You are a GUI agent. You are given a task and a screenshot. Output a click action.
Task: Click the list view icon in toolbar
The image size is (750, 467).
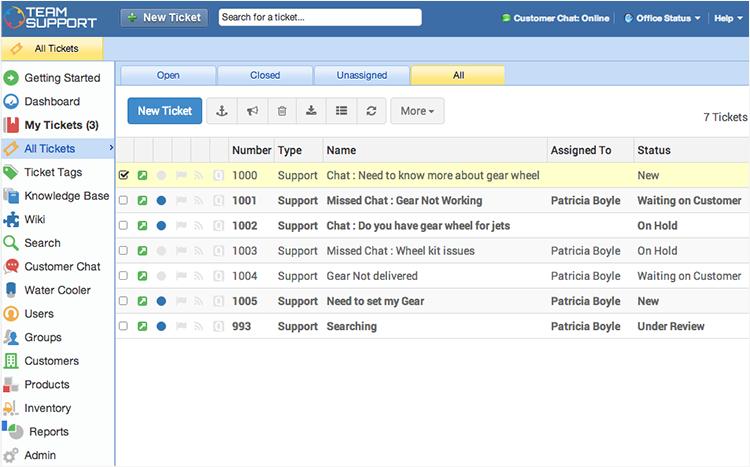342,111
